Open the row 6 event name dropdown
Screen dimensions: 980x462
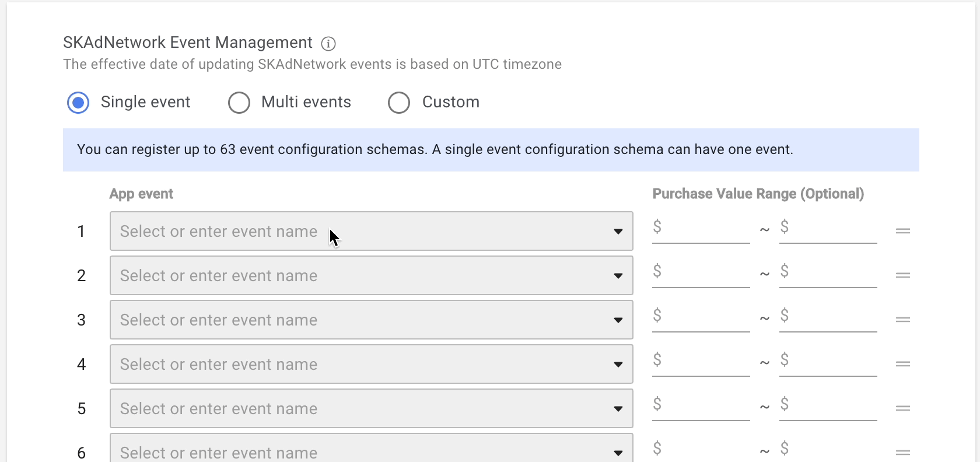(372, 447)
